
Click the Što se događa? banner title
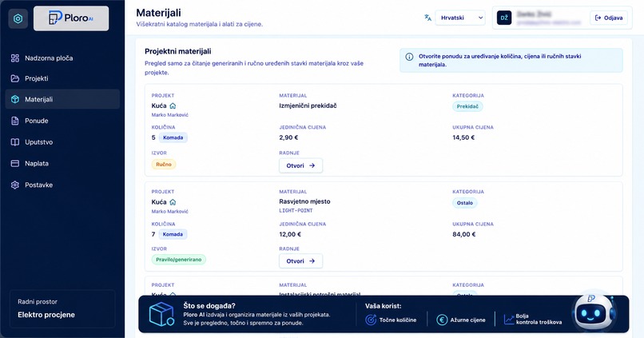[209, 306]
